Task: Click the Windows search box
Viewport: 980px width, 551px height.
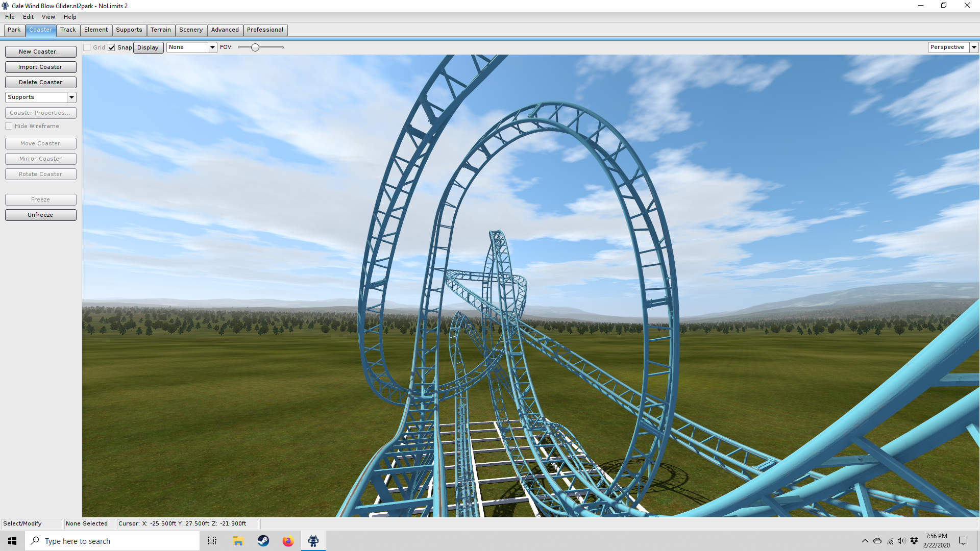Action: (112, 541)
